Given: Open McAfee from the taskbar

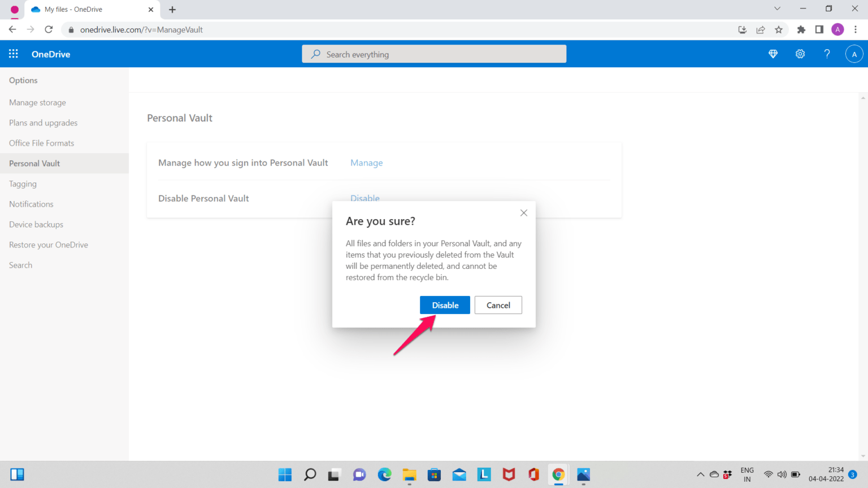Looking at the screenshot, I should (508, 474).
